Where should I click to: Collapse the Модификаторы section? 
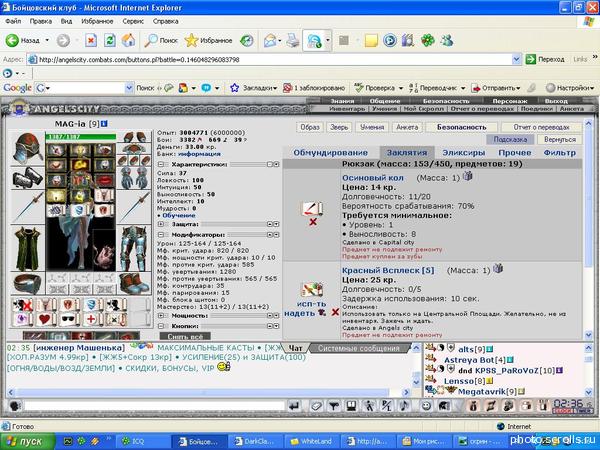(161, 235)
